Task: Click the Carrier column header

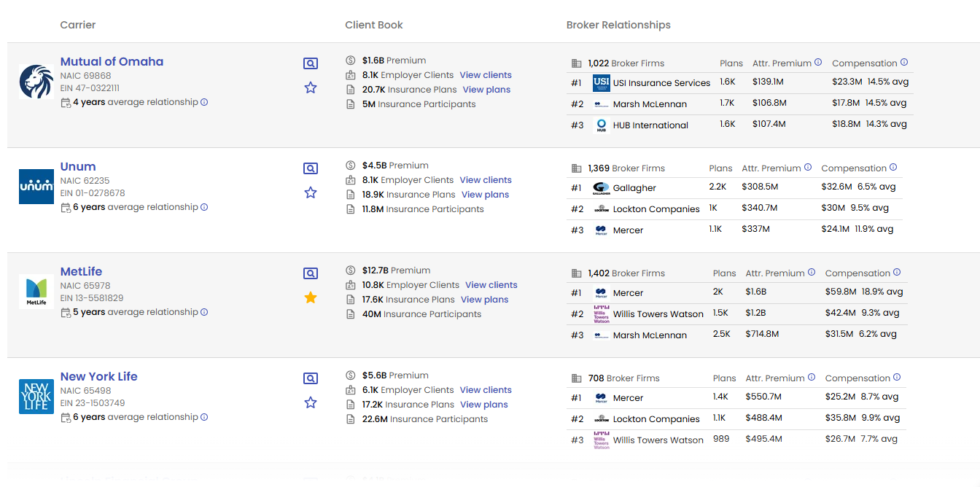Action: [x=78, y=25]
